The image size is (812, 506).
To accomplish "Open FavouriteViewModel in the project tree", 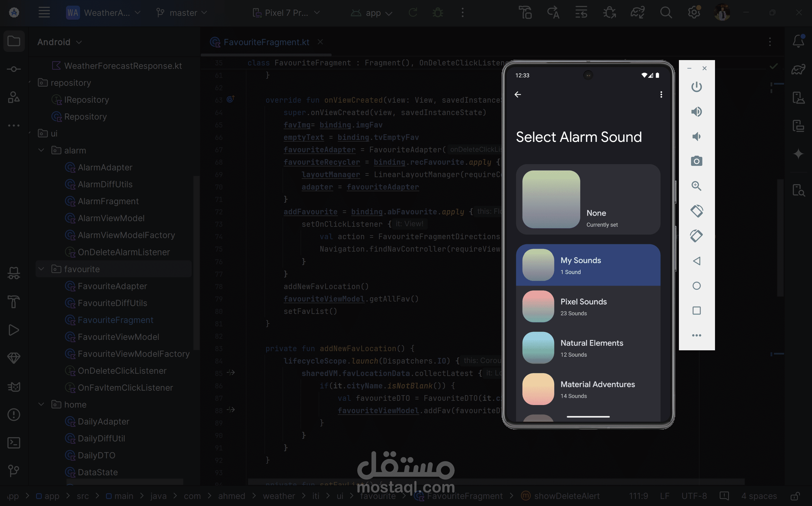I will (x=118, y=337).
